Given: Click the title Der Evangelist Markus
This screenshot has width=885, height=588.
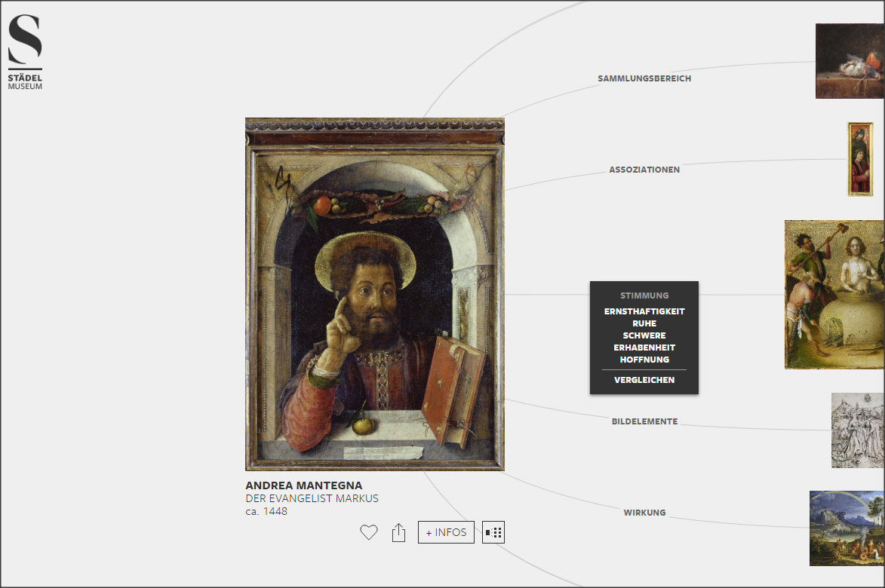Looking at the screenshot, I should [312, 498].
